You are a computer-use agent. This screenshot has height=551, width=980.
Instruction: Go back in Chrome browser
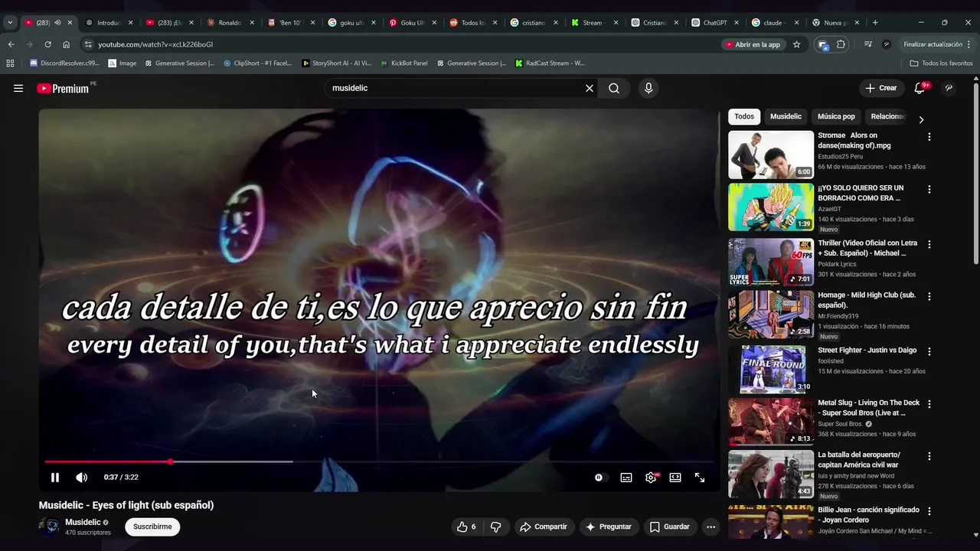pyautogui.click(x=11, y=44)
